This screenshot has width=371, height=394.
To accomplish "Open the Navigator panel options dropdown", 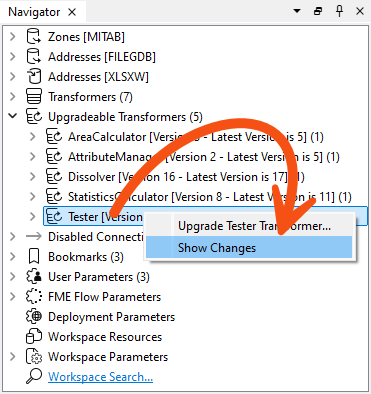I will (297, 11).
